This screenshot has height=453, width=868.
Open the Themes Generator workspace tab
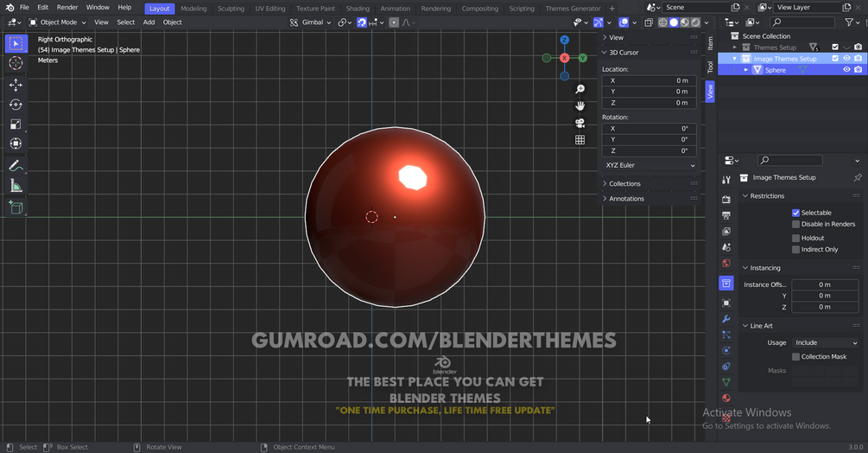(x=573, y=9)
